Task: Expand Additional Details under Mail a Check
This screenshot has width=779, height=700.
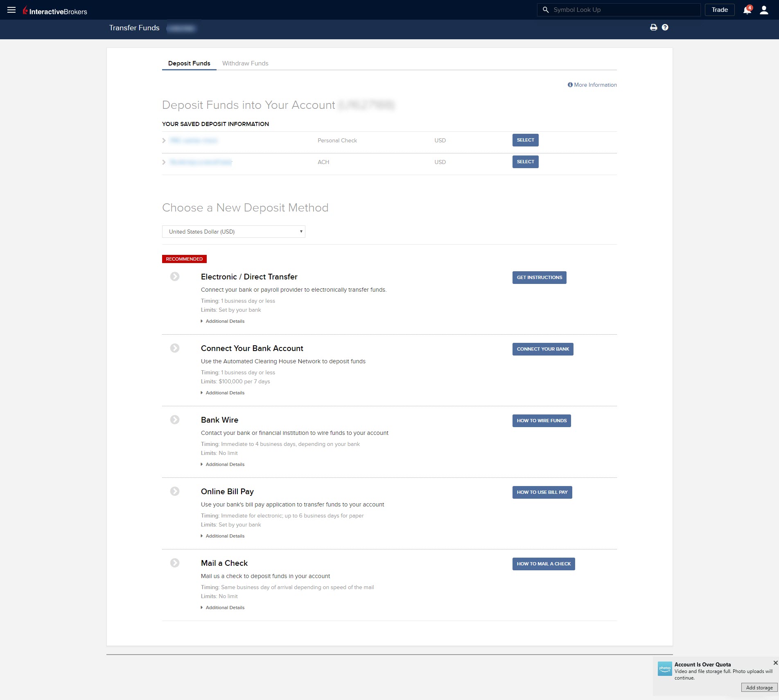Action: pos(223,608)
